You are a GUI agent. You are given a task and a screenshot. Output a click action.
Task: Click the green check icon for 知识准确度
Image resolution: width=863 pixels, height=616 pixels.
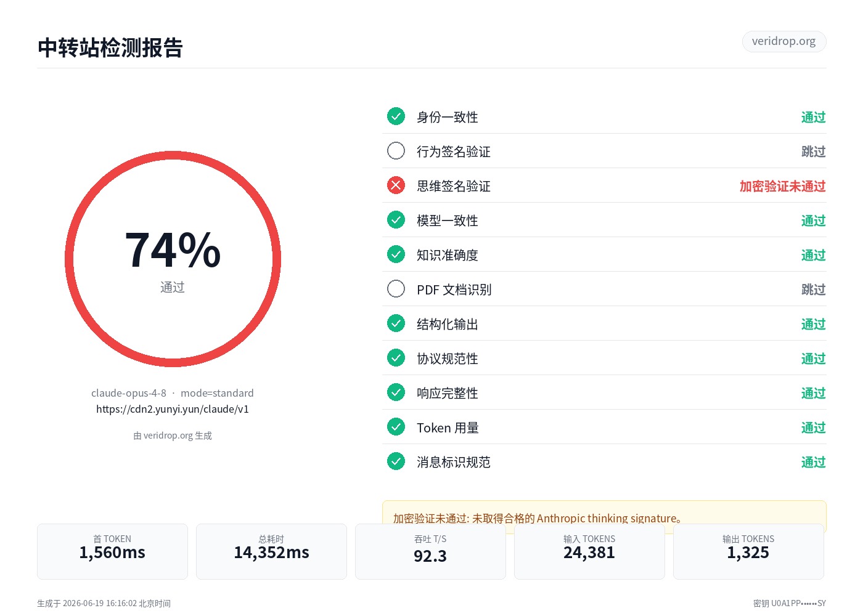click(x=396, y=254)
